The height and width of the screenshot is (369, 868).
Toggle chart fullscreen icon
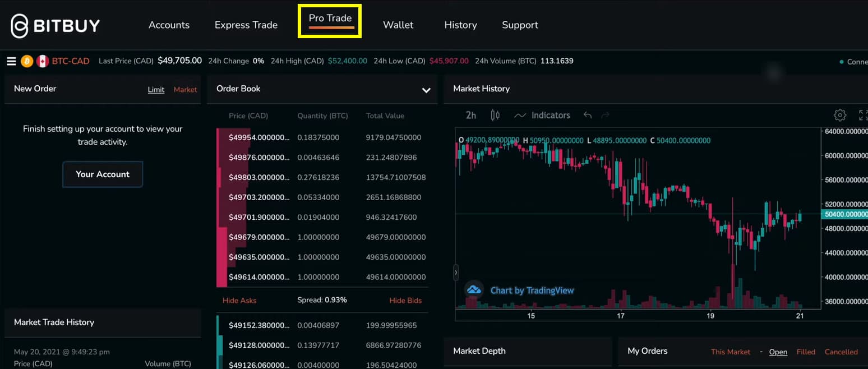tap(864, 115)
